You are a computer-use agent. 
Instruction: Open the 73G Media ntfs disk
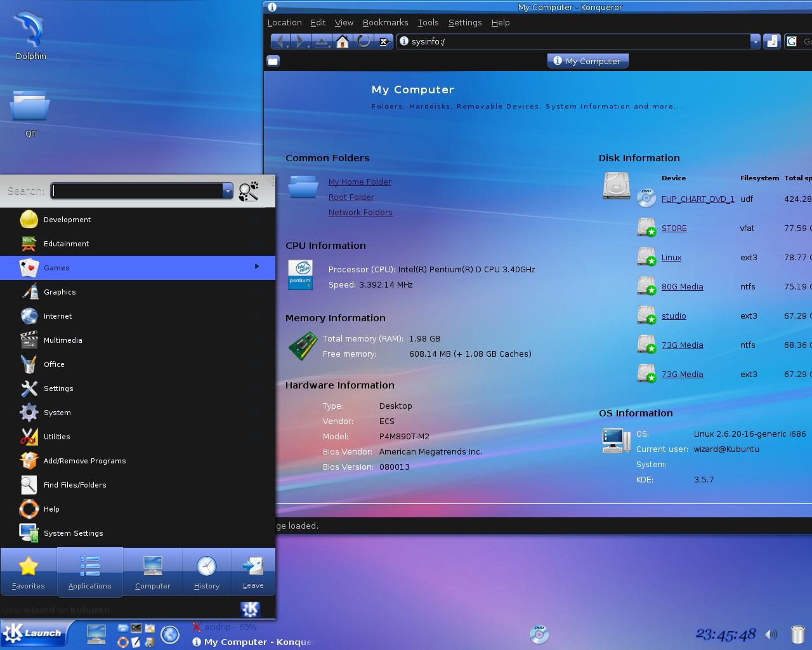[x=682, y=345]
